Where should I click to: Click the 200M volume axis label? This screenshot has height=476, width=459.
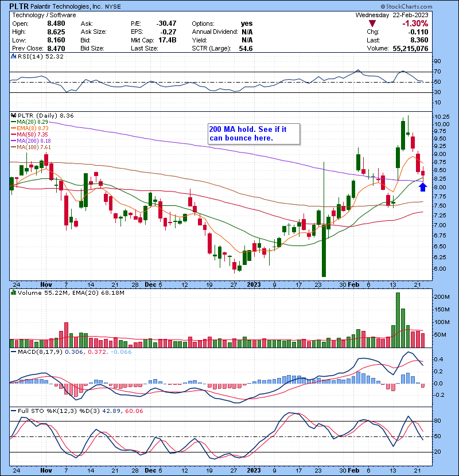[442, 297]
